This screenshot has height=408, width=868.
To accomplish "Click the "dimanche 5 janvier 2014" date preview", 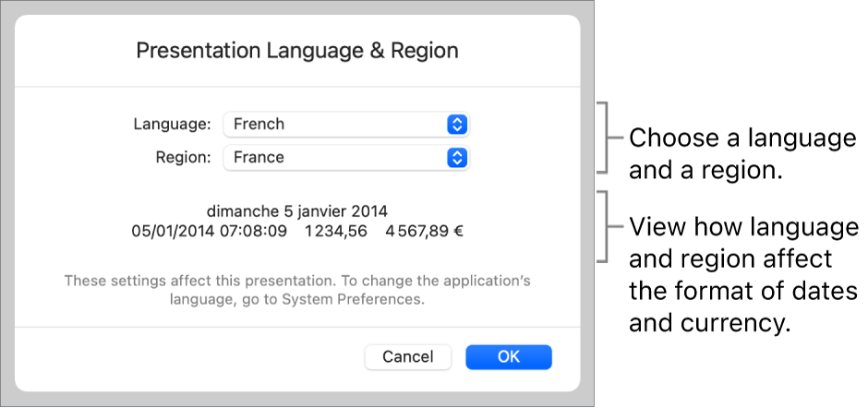I will (297, 210).
